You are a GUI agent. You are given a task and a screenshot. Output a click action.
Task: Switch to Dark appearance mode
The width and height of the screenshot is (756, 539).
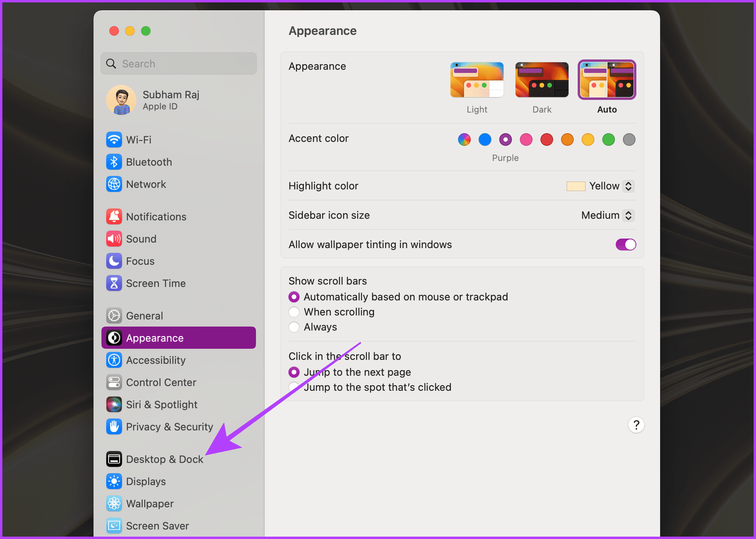(542, 79)
